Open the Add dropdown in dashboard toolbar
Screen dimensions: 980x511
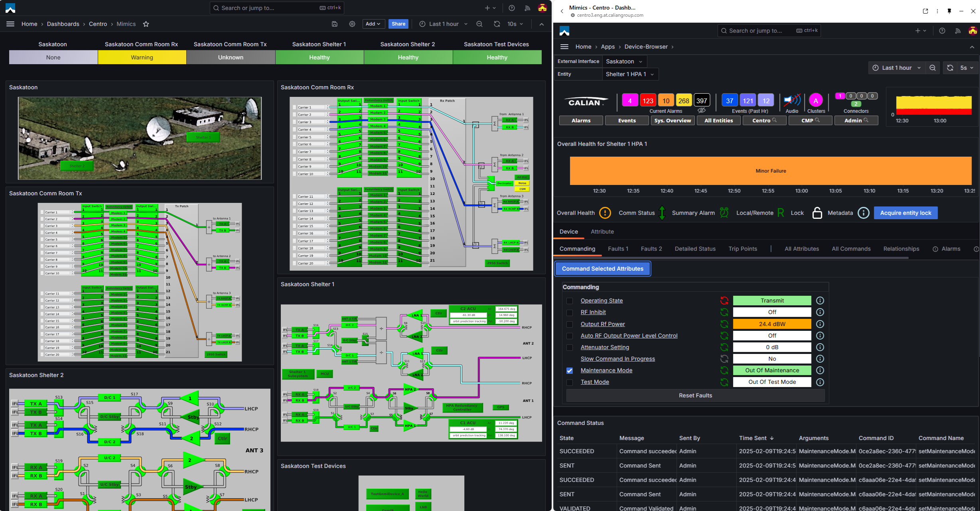[x=373, y=24]
